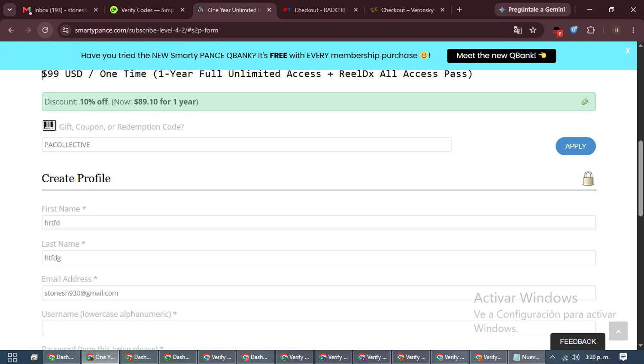Viewport: 644px width, 364px height.
Task: Go forward to the next page
Action: [x=28, y=30]
